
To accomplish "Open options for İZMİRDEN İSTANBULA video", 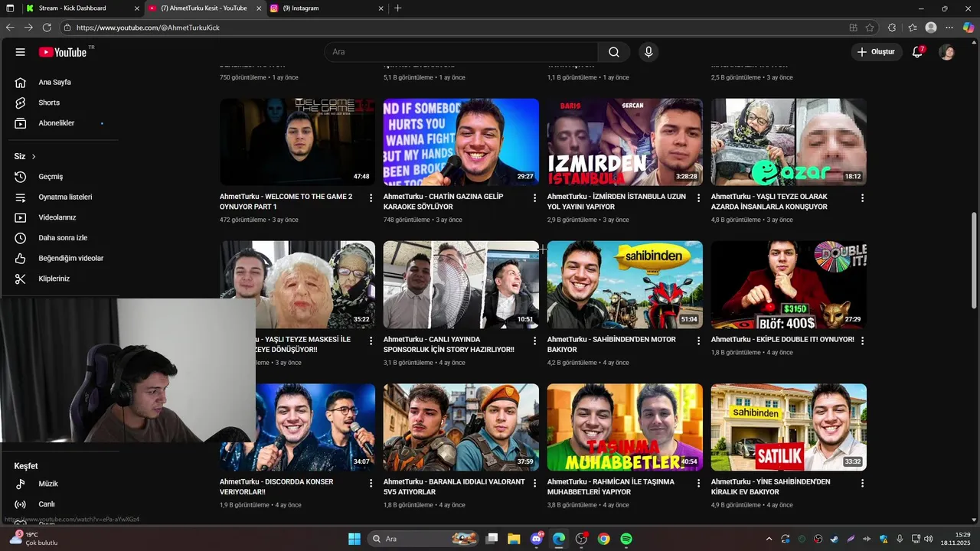I will pyautogui.click(x=698, y=198).
